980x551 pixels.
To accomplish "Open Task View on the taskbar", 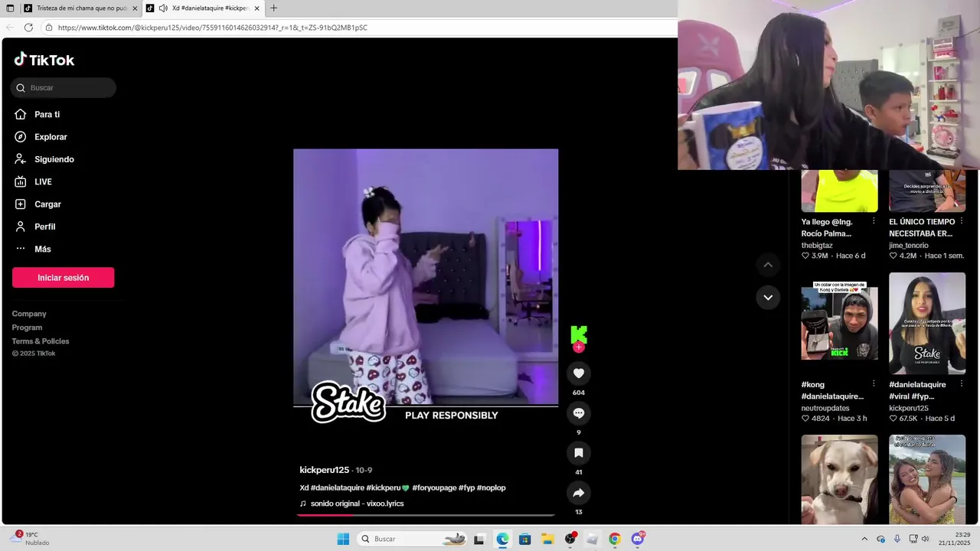I will click(479, 540).
